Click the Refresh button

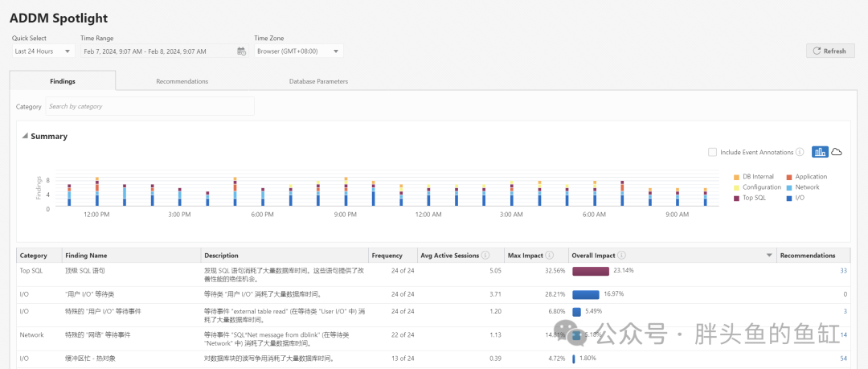pos(829,51)
